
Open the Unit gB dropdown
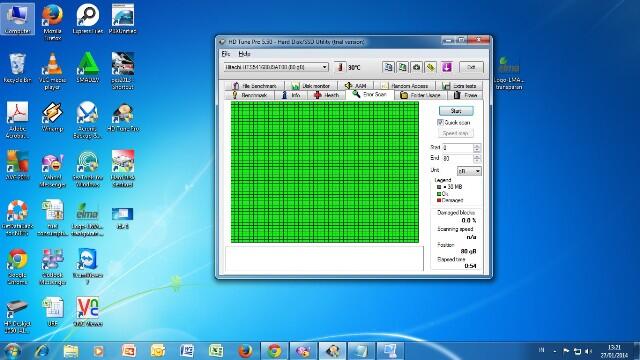click(x=469, y=171)
